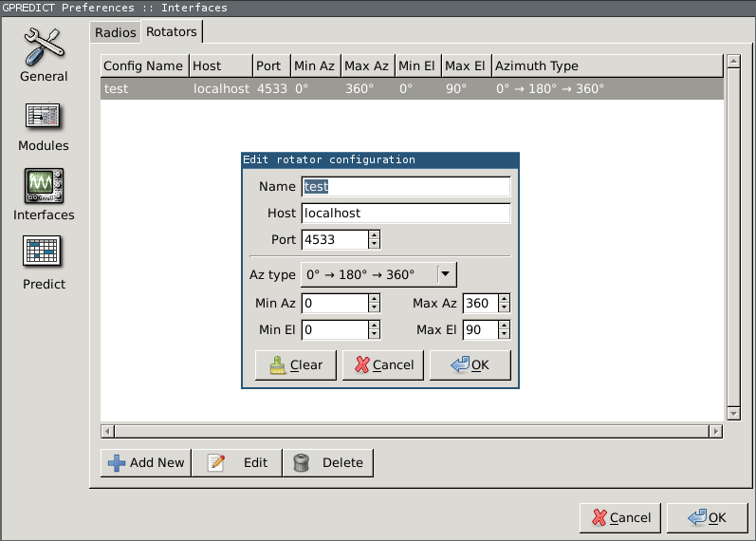
Task: Click into the Host text field
Action: pos(405,213)
